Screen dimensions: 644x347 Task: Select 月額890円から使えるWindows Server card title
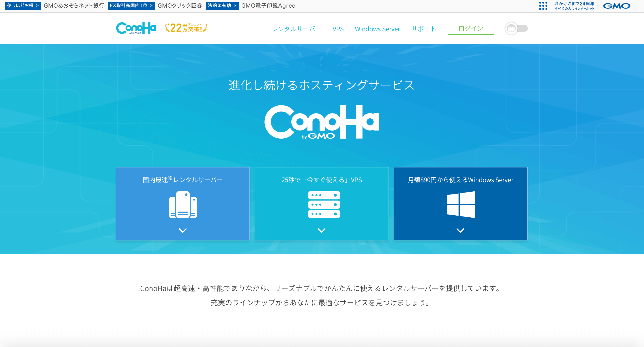[460, 180]
